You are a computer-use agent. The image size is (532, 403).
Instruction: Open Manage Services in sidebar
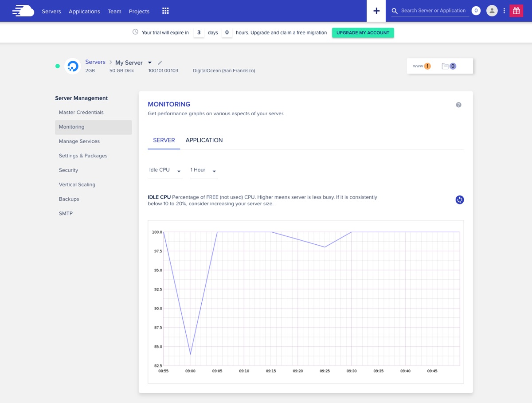click(x=79, y=141)
